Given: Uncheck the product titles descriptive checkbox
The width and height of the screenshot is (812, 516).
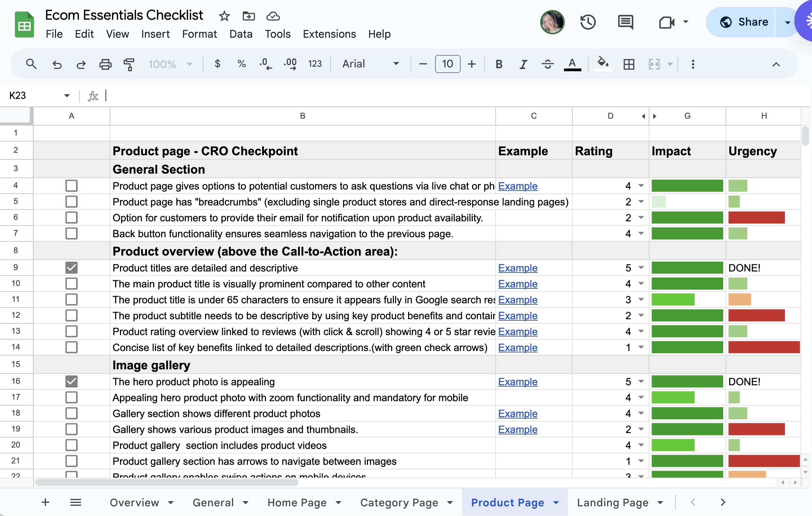Looking at the screenshot, I should click(72, 268).
